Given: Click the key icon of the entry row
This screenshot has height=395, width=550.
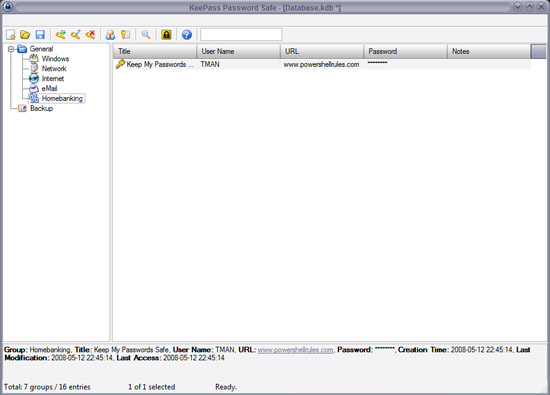Looking at the screenshot, I should 120,64.
